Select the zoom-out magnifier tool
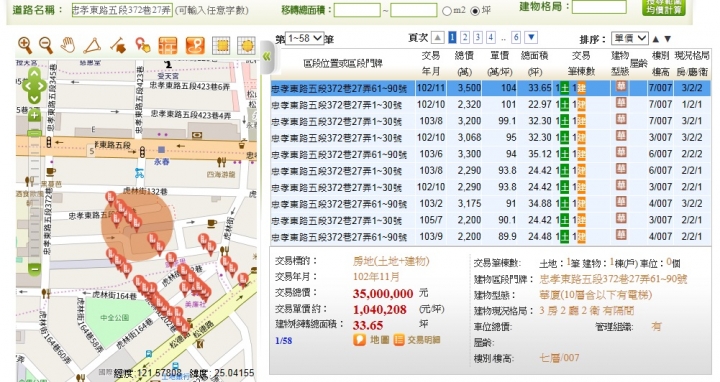This screenshot has height=382, width=720. tap(46, 45)
